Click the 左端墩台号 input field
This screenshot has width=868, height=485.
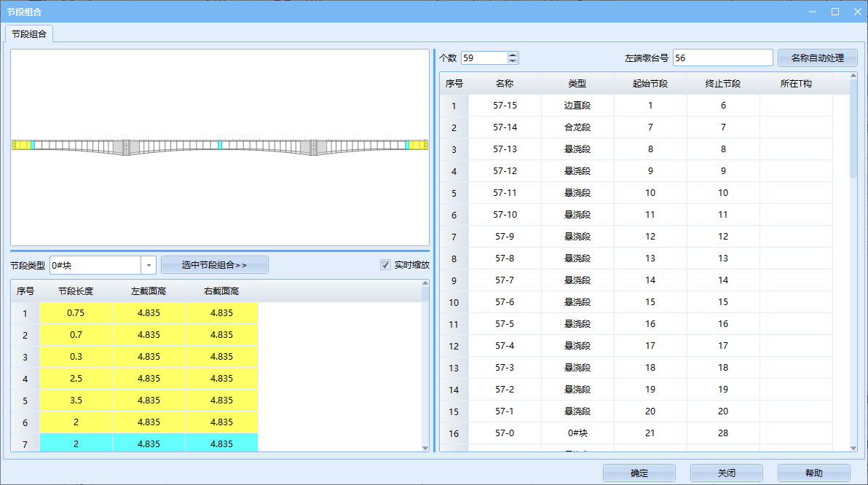coord(722,58)
